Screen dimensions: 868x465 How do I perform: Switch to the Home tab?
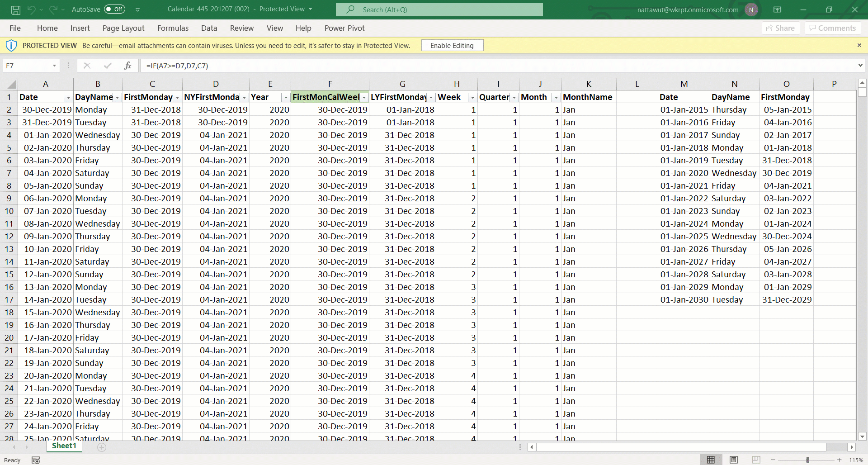point(47,28)
